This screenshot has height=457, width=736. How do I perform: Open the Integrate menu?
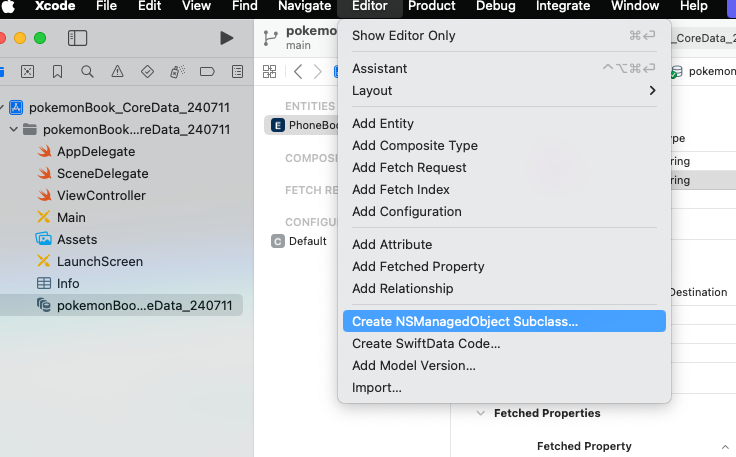[x=563, y=6]
